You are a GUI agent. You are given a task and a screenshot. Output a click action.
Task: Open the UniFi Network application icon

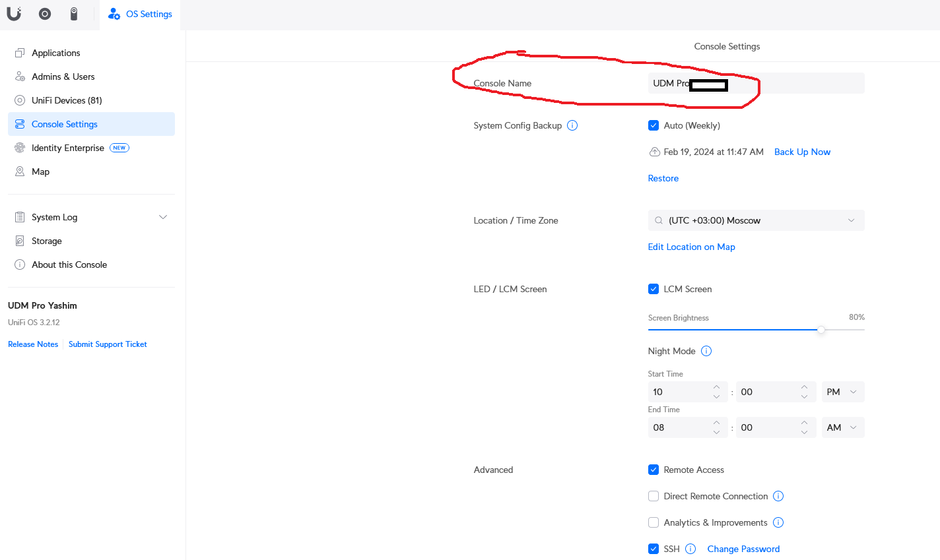(x=45, y=13)
